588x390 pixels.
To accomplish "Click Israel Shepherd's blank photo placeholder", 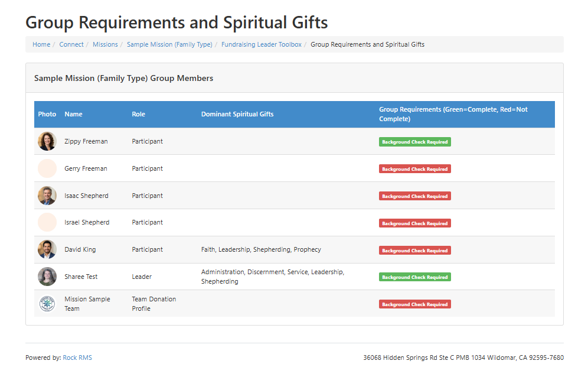I will (x=47, y=222).
